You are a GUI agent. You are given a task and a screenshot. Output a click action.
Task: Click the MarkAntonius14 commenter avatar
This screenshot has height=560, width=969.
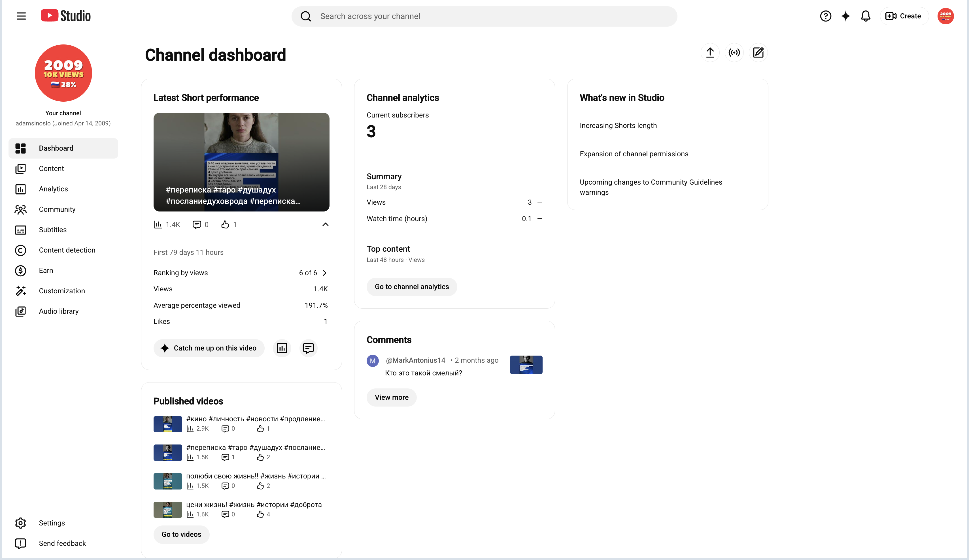[373, 361]
